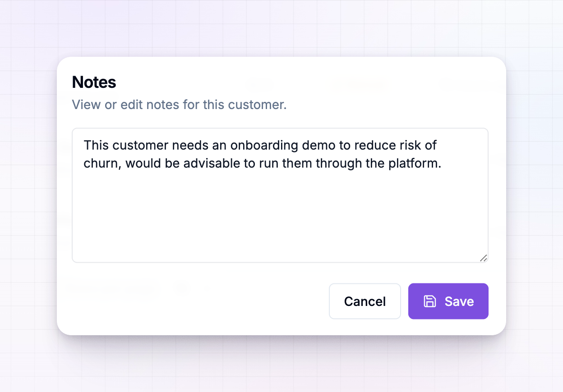The width and height of the screenshot is (563, 392).
Task: Click the empty area of notes textarea
Action: click(280, 216)
